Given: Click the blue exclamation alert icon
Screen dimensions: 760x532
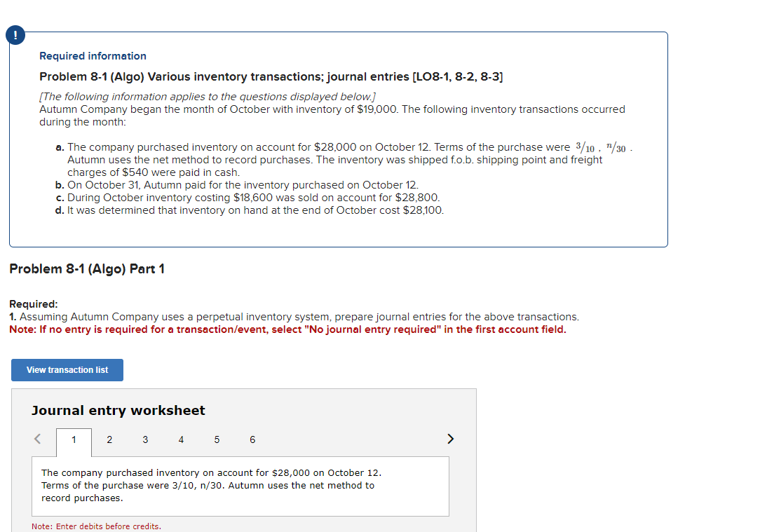Looking at the screenshot, I should click(x=15, y=34).
